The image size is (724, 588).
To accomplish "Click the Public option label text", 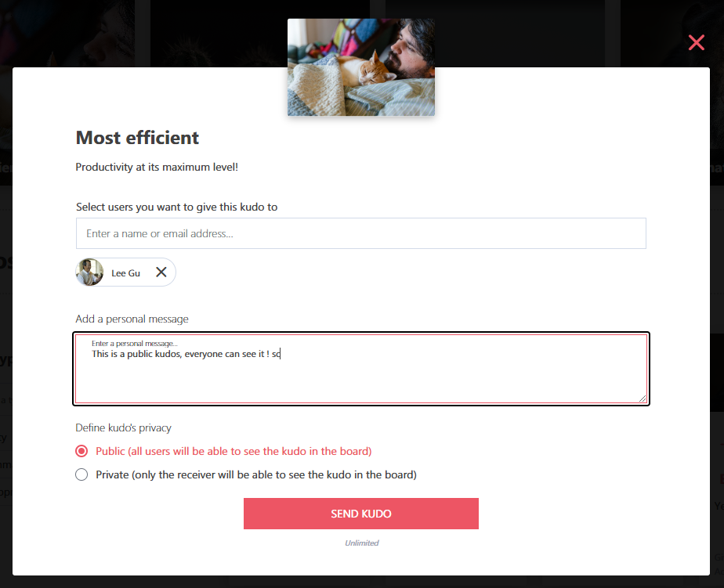I will 233,451.
